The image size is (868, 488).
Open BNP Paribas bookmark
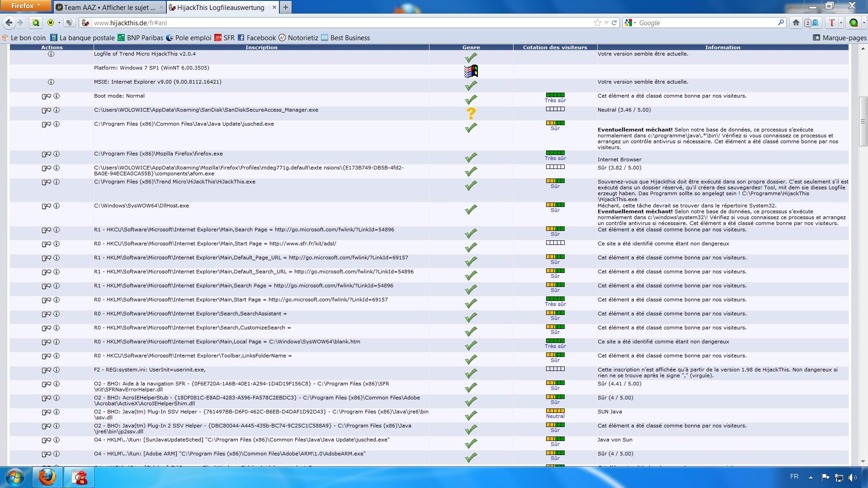(x=140, y=38)
